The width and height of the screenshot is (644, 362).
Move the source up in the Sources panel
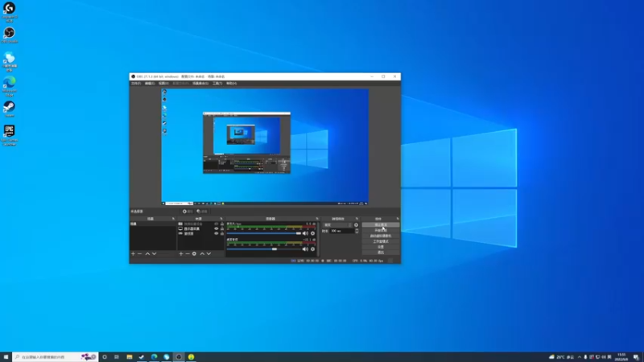(202, 253)
